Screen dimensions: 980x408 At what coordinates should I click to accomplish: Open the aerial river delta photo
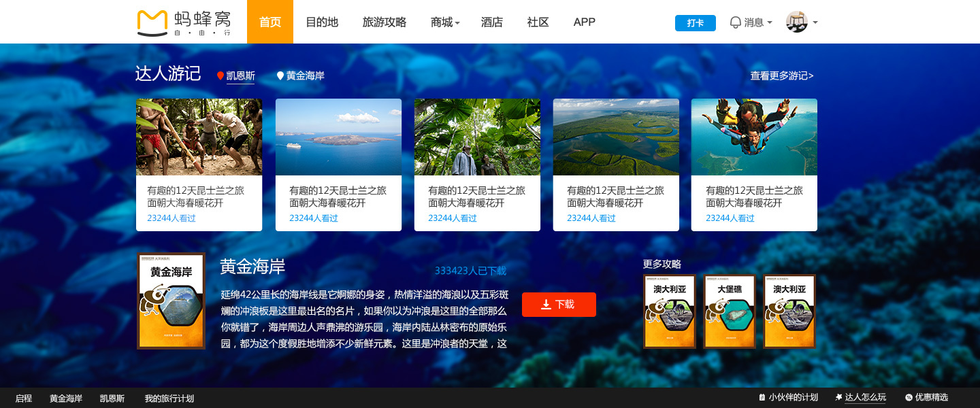616,137
